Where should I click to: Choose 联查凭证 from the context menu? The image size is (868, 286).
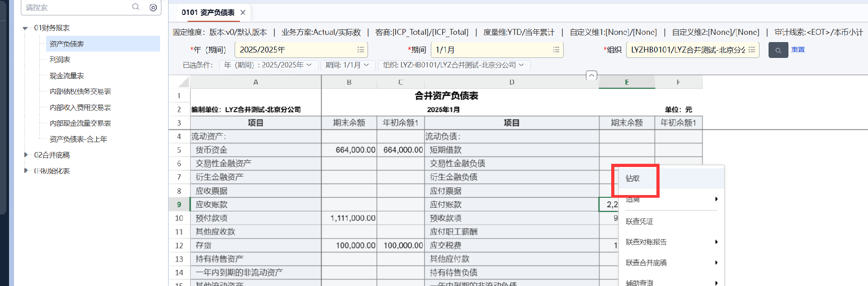pos(639,221)
